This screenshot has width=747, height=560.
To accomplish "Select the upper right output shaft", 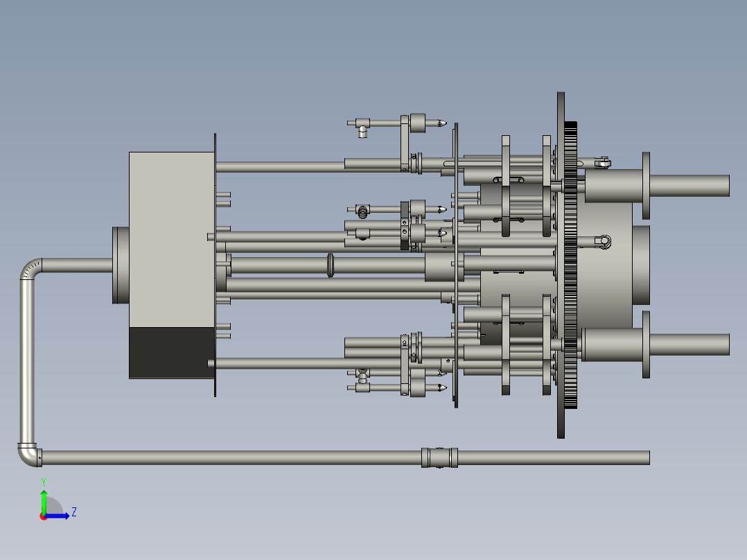I will [689, 185].
